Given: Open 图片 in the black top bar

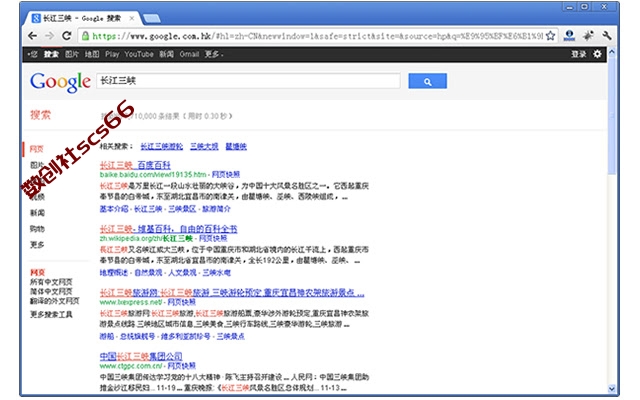Looking at the screenshot, I should 71,54.
